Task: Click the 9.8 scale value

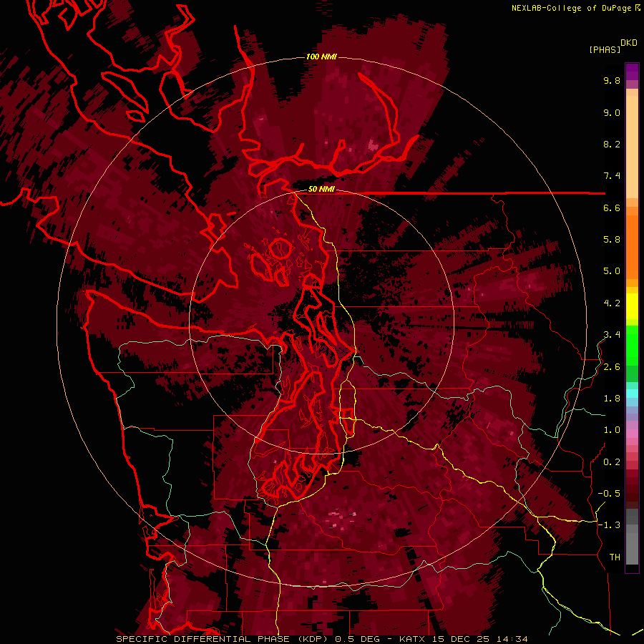Action: point(612,81)
